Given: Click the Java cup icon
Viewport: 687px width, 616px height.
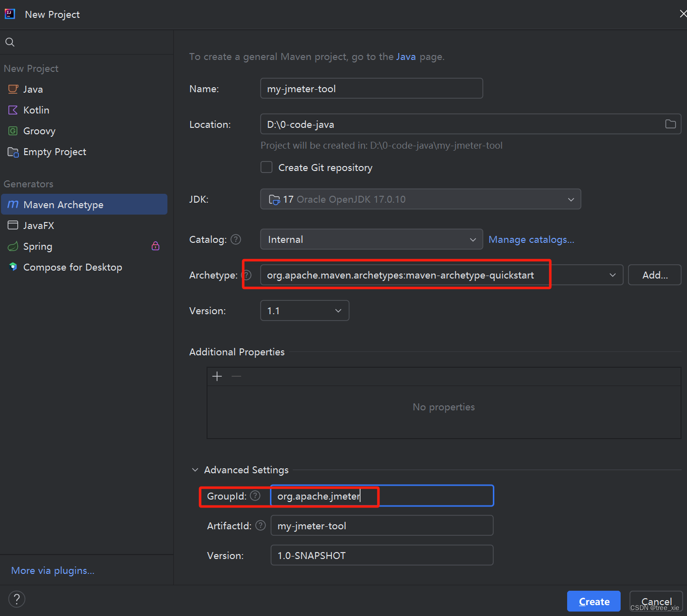Looking at the screenshot, I should click(13, 89).
